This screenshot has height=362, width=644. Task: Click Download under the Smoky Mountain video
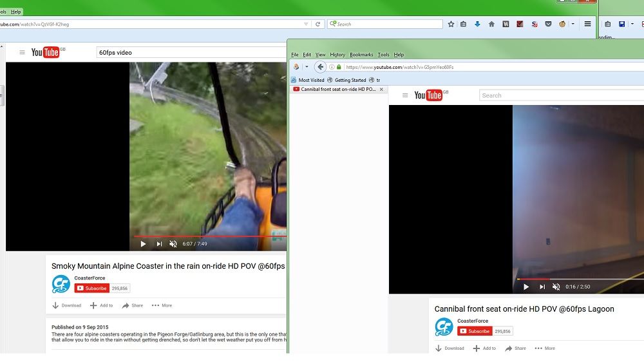tap(67, 306)
